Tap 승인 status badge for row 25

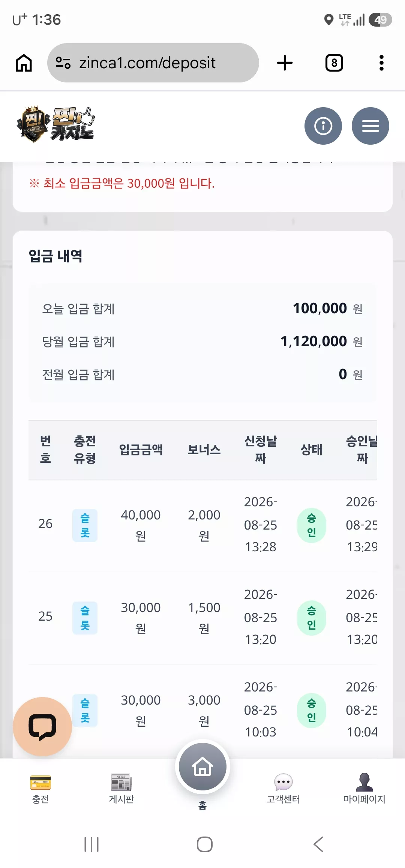pyautogui.click(x=311, y=618)
